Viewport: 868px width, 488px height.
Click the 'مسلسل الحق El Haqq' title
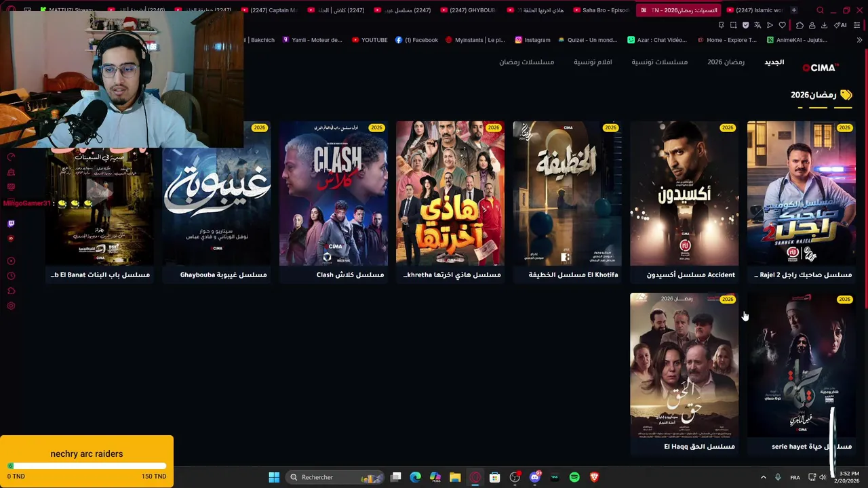(x=699, y=447)
